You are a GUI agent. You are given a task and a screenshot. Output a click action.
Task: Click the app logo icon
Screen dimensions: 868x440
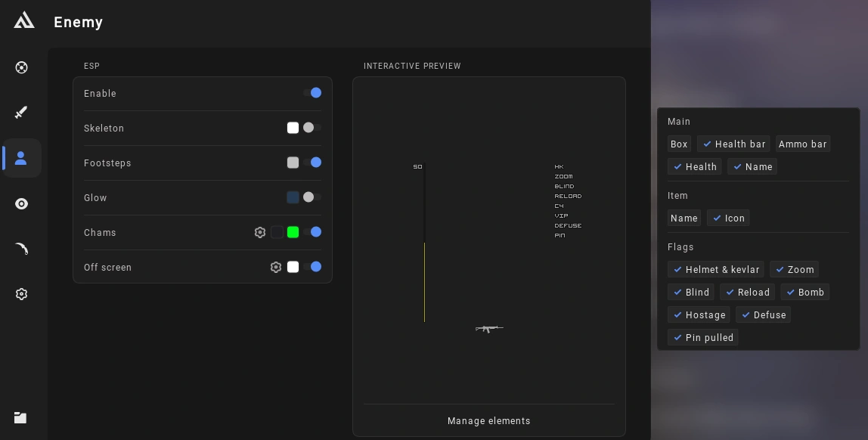click(23, 21)
